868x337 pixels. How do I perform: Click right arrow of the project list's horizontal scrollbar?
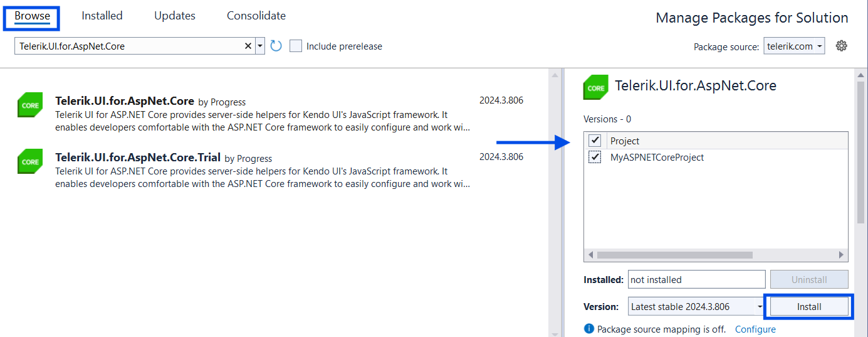pos(842,255)
